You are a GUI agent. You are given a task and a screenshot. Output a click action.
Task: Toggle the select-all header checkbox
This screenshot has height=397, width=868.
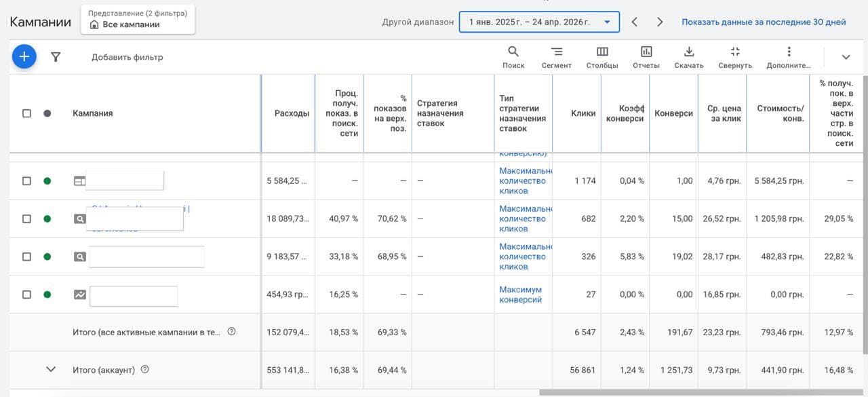click(26, 113)
